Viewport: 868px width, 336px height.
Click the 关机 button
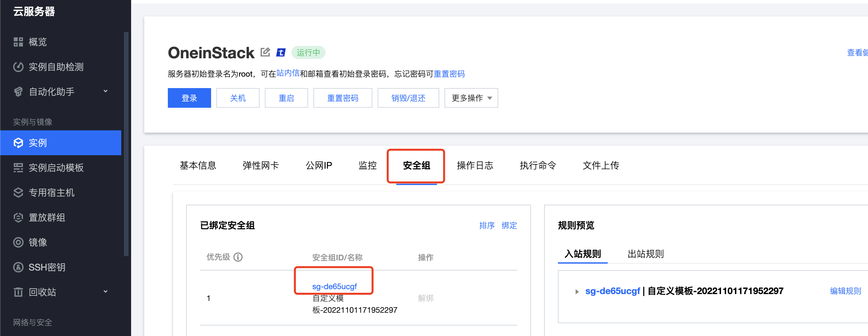coord(238,98)
